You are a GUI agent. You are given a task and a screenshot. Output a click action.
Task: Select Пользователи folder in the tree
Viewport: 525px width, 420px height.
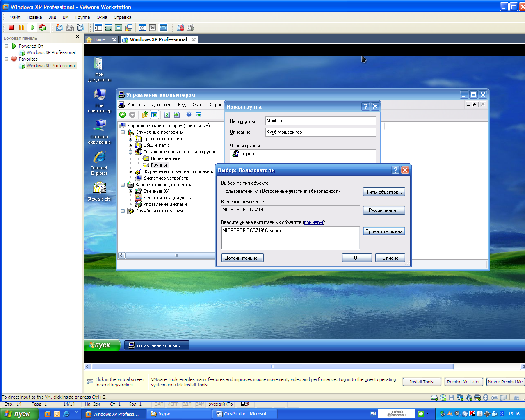pos(166,159)
